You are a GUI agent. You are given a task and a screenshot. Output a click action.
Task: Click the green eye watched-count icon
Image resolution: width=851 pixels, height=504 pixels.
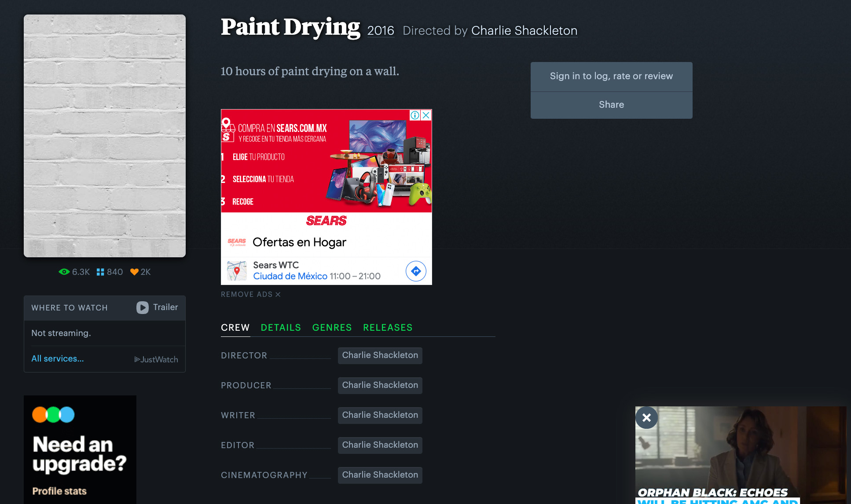(64, 272)
